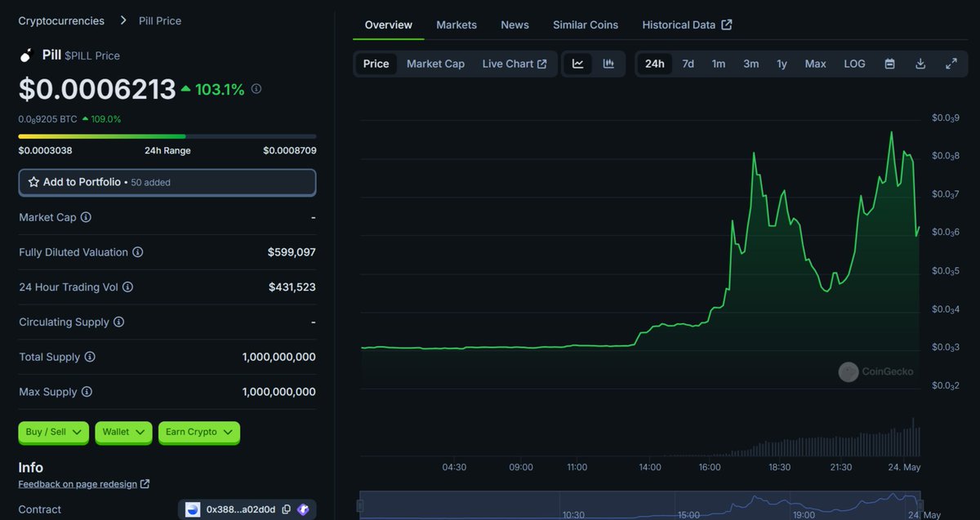Open the News tab

(x=514, y=24)
